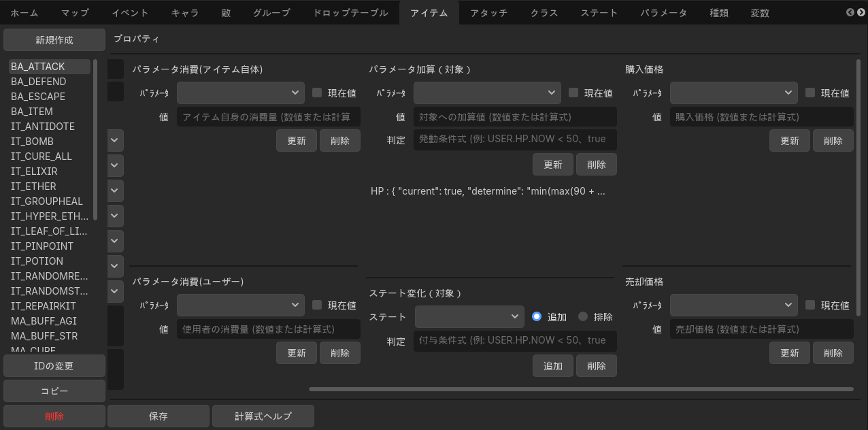868x430 pixels.
Task: Focus the 発動条件式 judgment field
Action: click(x=515, y=139)
